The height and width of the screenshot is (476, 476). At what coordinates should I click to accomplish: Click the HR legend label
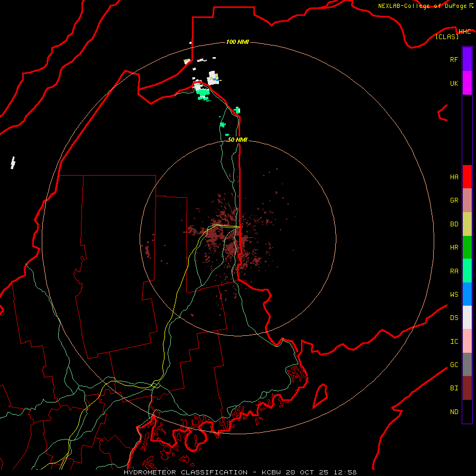(x=454, y=247)
